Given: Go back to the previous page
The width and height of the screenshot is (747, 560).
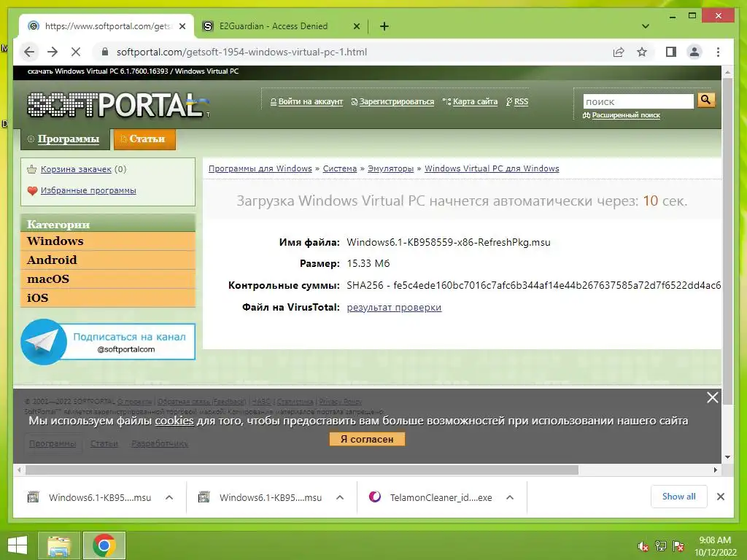Looking at the screenshot, I should point(29,52).
